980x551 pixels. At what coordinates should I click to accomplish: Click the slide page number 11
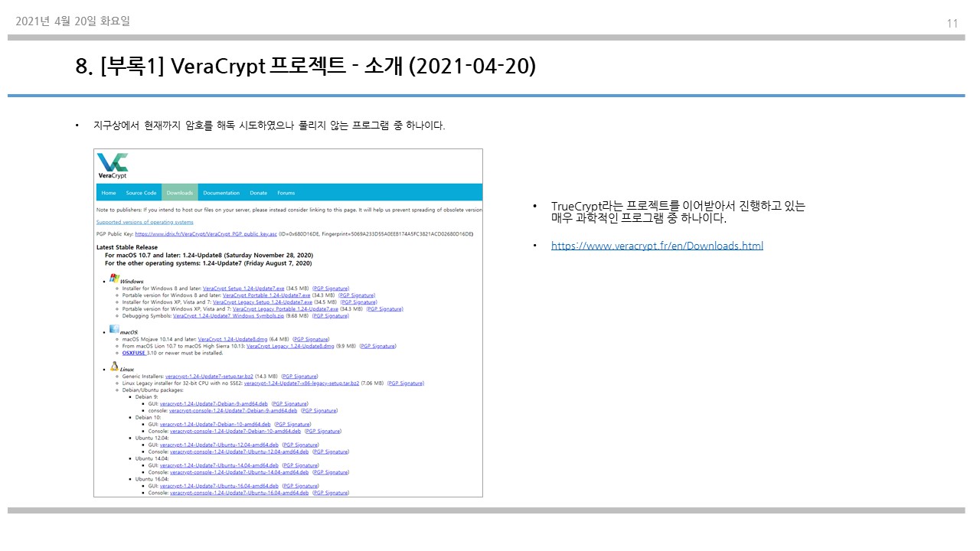952,23
